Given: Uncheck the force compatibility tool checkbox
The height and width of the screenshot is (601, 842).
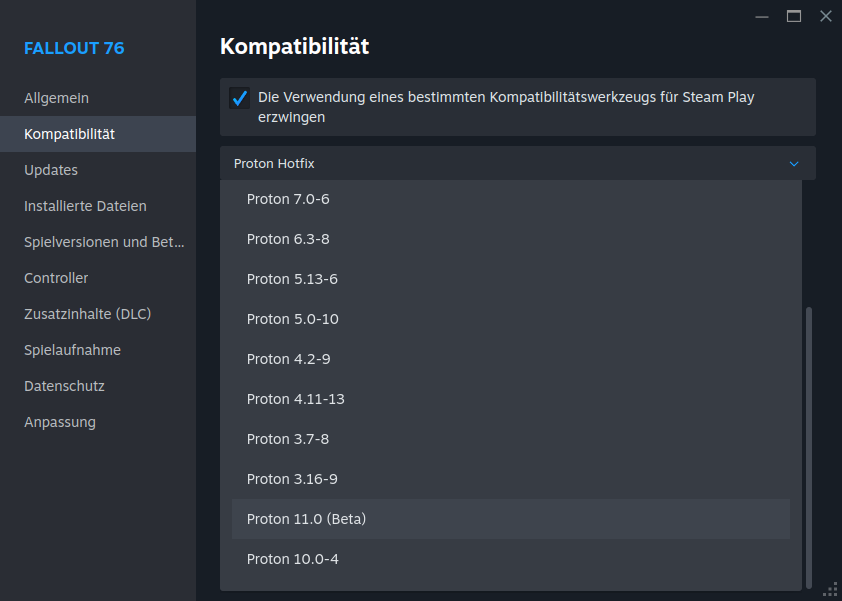Looking at the screenshot, I should tap(239, 98).
